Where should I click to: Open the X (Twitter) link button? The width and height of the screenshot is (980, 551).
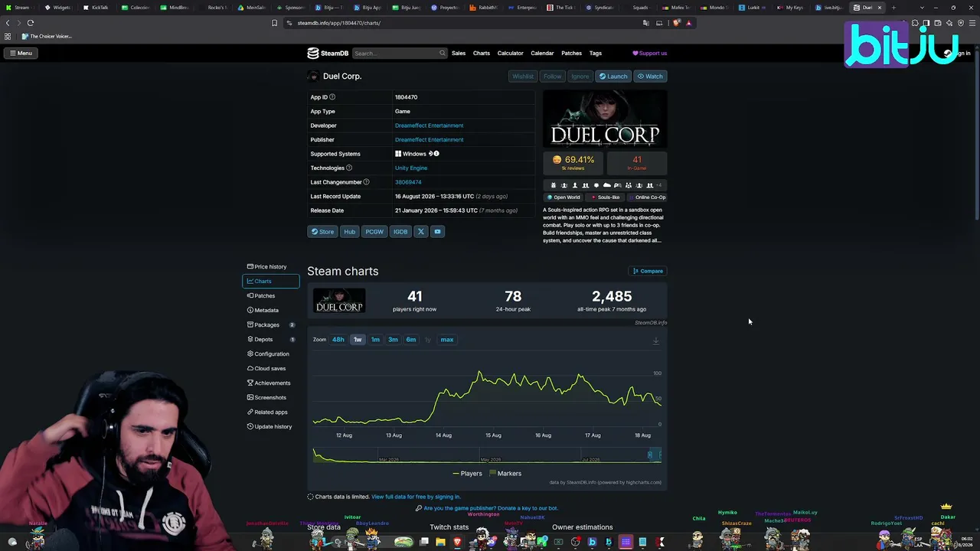(420, 231)
